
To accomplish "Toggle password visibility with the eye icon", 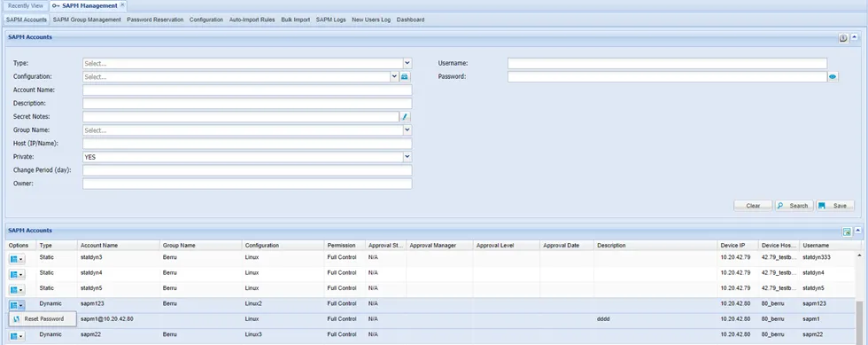I will [833, 77].
